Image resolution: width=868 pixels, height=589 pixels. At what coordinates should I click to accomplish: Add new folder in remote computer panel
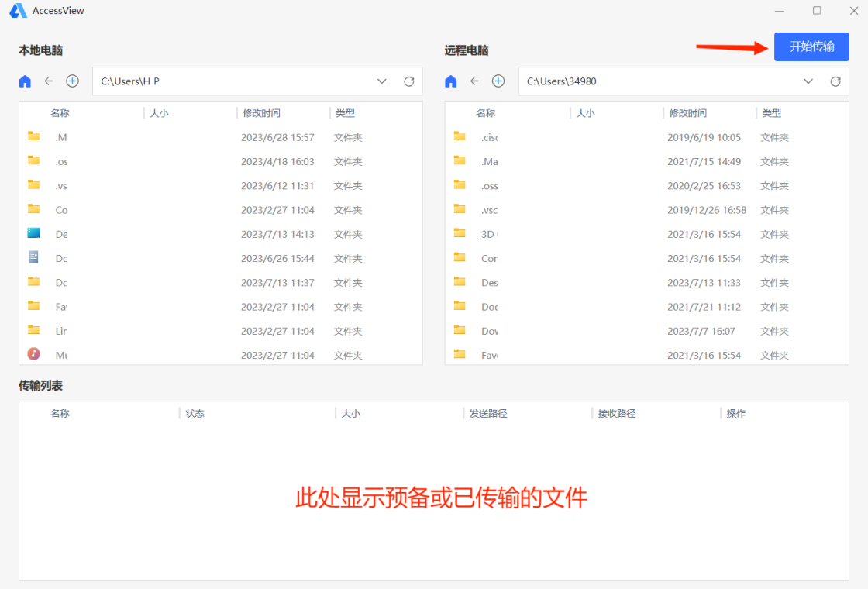(x=498, y=81)
